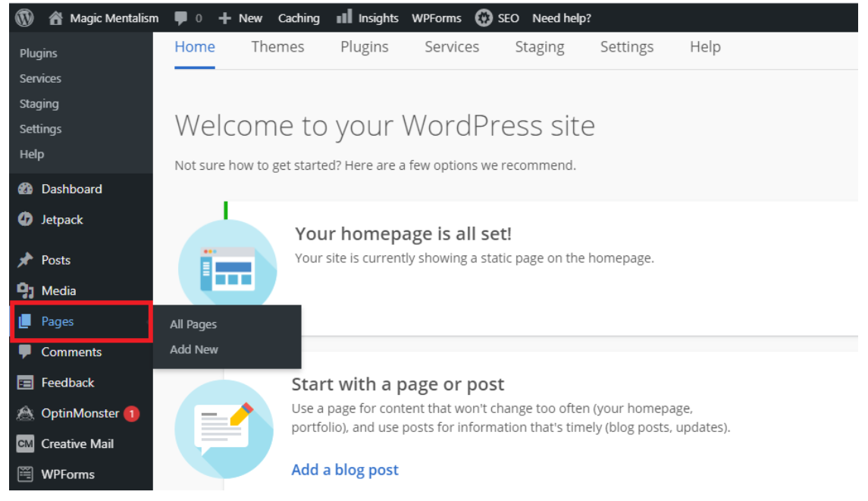Viewport: 868px width, 501px height.
Task: Open the Magic Mentalism site name
Action: point(114,18)
